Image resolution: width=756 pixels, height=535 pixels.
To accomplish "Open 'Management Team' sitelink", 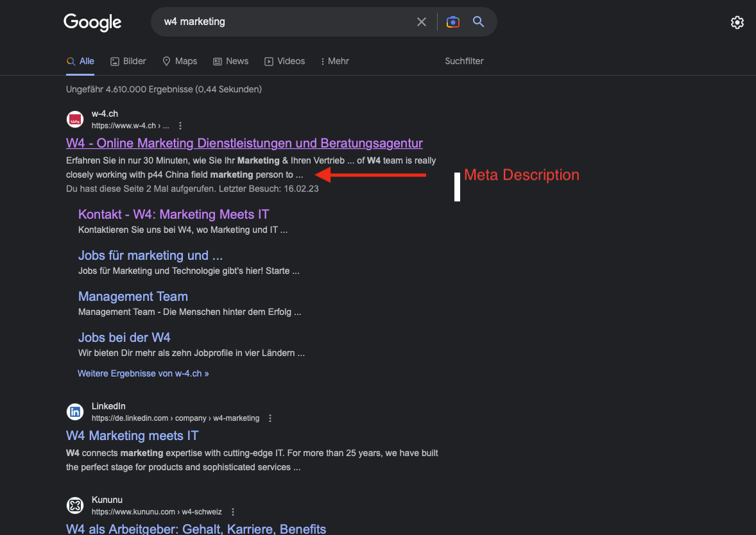I will 133,296.
